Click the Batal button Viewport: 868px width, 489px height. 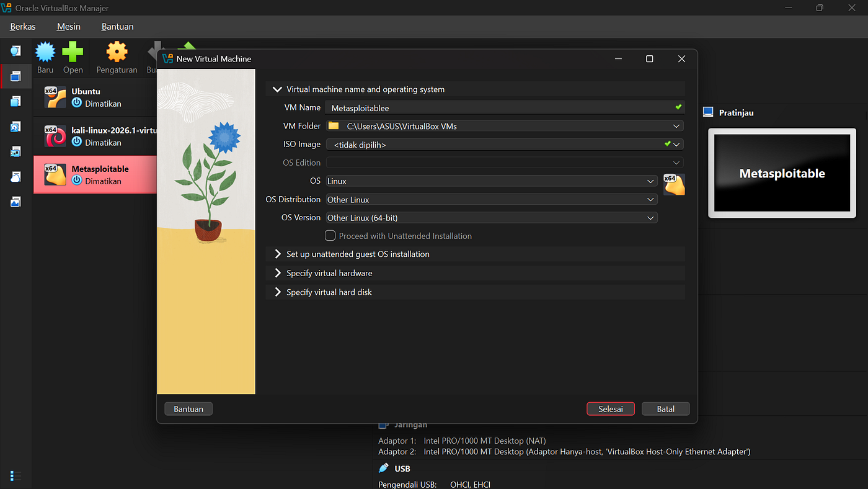click(666, 409)
